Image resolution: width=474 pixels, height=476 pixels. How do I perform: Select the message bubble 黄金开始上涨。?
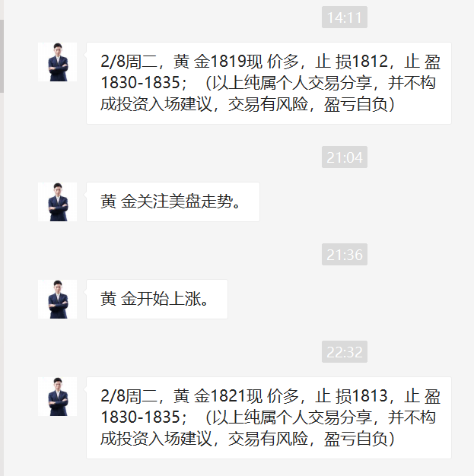coord(157,299)
